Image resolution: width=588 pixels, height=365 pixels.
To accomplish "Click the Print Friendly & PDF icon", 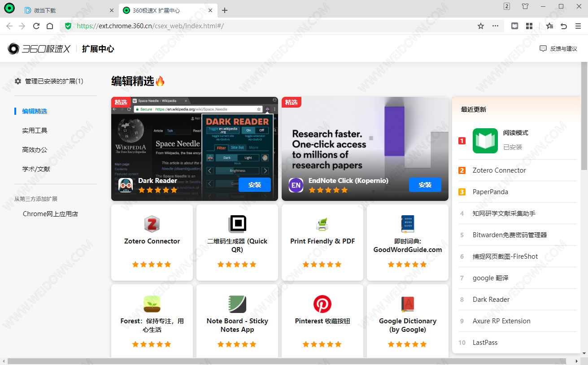I will 322,223.
